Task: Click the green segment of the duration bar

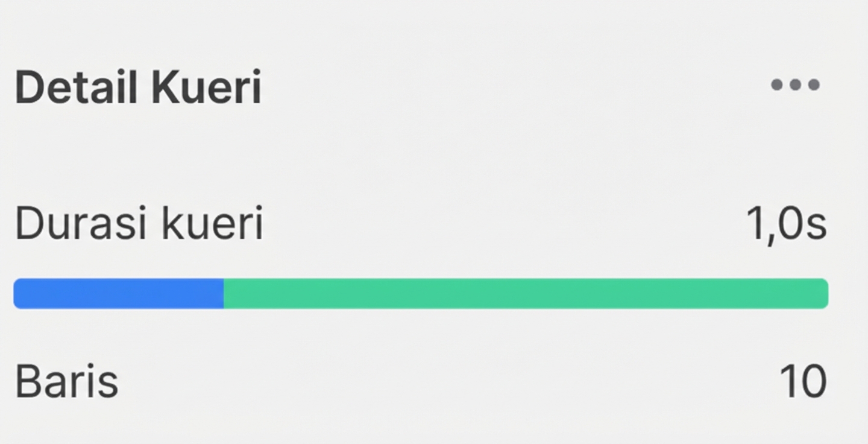Action: point(526,294)
